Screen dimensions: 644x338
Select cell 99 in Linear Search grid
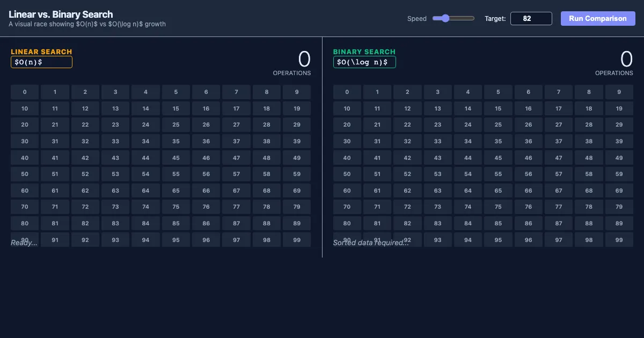[297, 240]
